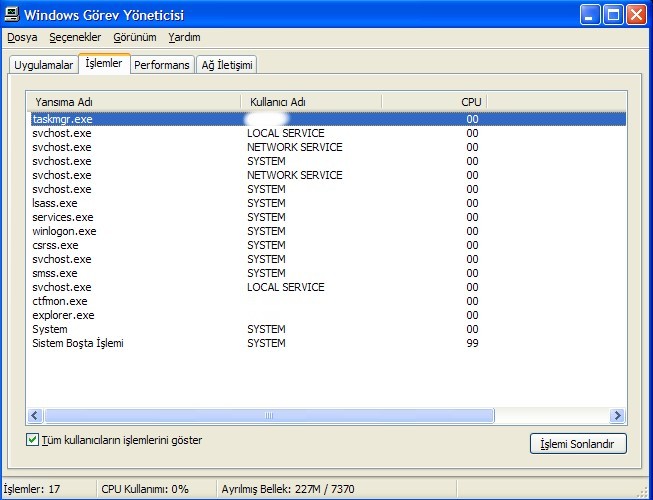Open the Görünüm menu

point(135,37)
